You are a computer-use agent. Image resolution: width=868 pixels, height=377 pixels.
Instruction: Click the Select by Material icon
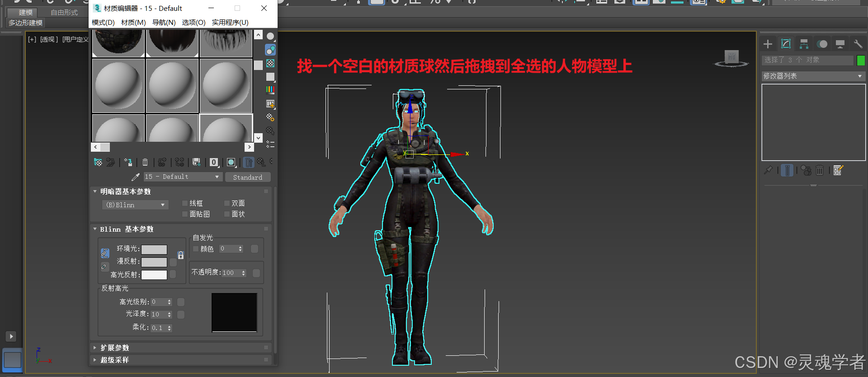(x=270, y=131)
